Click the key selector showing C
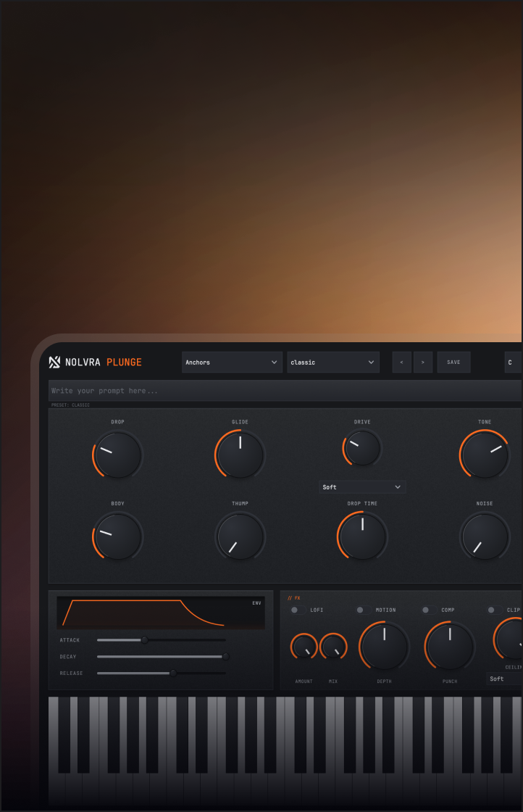 [x=513, y=362]
